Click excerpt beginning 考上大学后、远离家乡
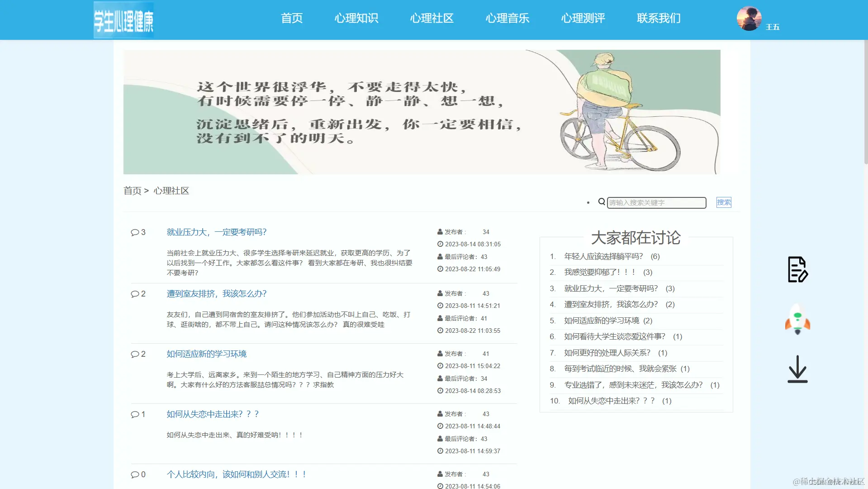Screen dimensions: 868x489 [x=285, y=380]
